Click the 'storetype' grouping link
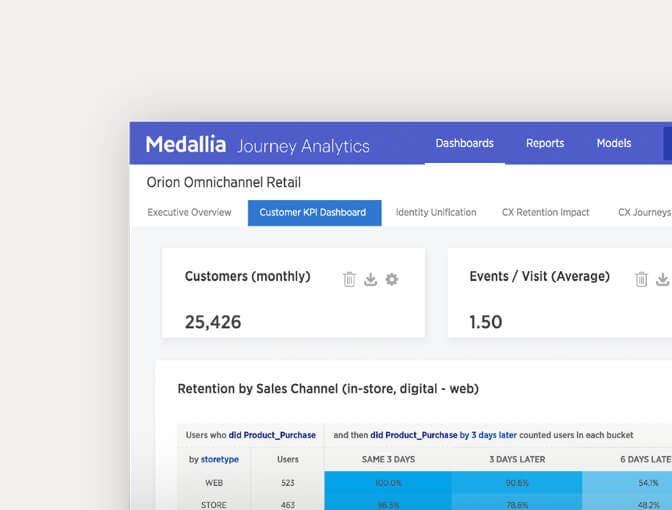 220,459
